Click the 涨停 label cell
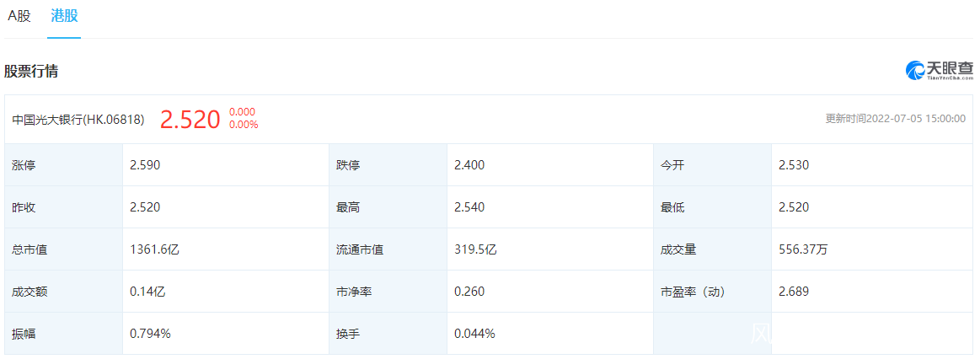Screen dimensions: 980x359 click(24, 165)
